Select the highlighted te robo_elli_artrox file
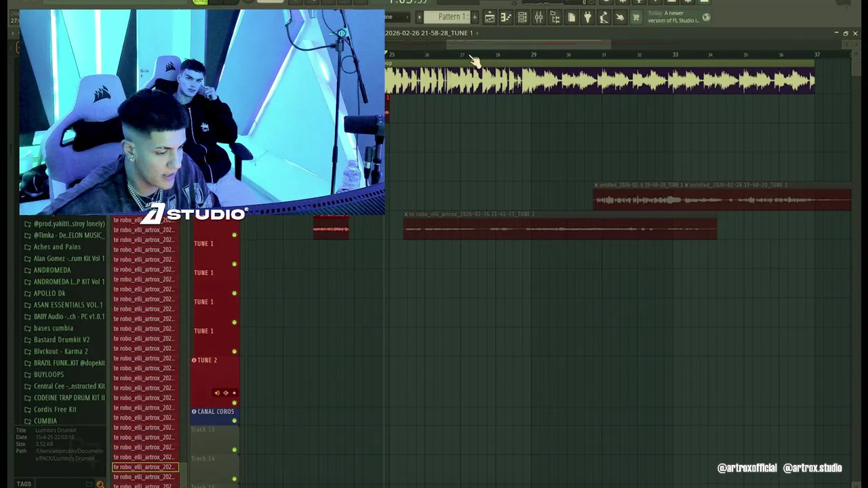Image resolution: width=868 pixels, height=488 pixels. [144, 467]
